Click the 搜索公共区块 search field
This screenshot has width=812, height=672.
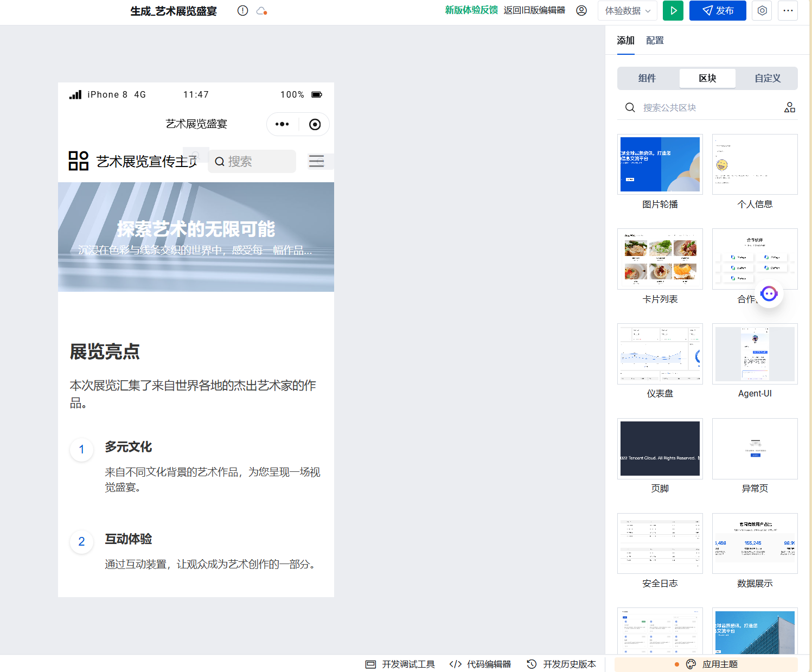tap(707, 107)
